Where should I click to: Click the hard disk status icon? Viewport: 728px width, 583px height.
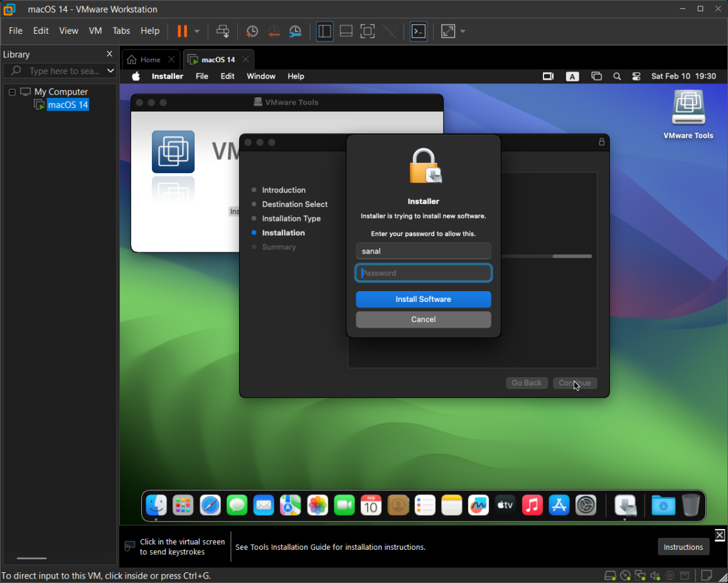(610, 576)
